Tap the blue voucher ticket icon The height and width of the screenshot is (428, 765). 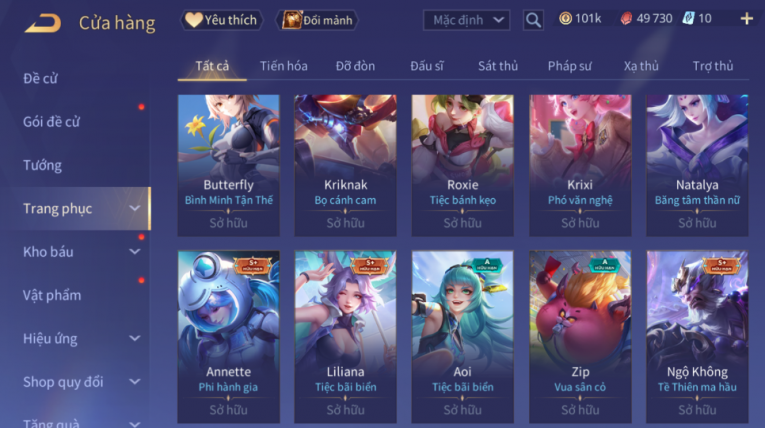pyautogui.click(x=688, y=19)
